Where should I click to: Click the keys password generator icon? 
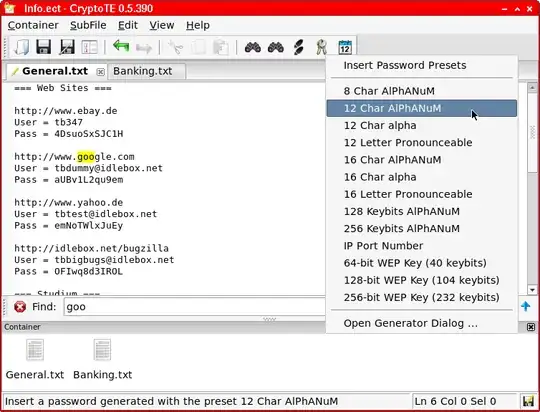321,47
